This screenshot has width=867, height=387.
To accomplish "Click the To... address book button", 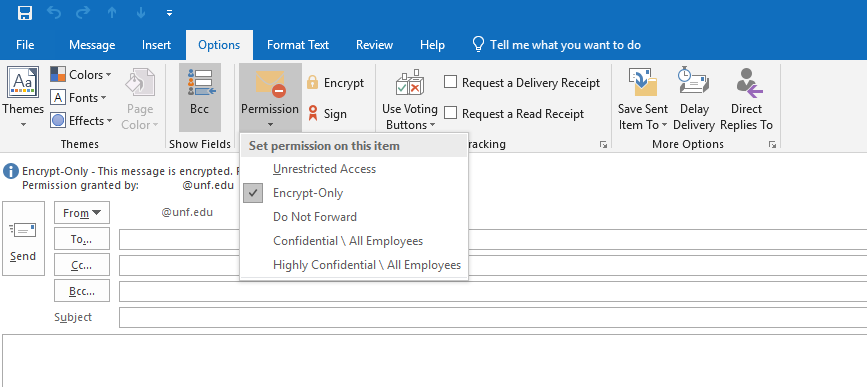I will [82, 239].
